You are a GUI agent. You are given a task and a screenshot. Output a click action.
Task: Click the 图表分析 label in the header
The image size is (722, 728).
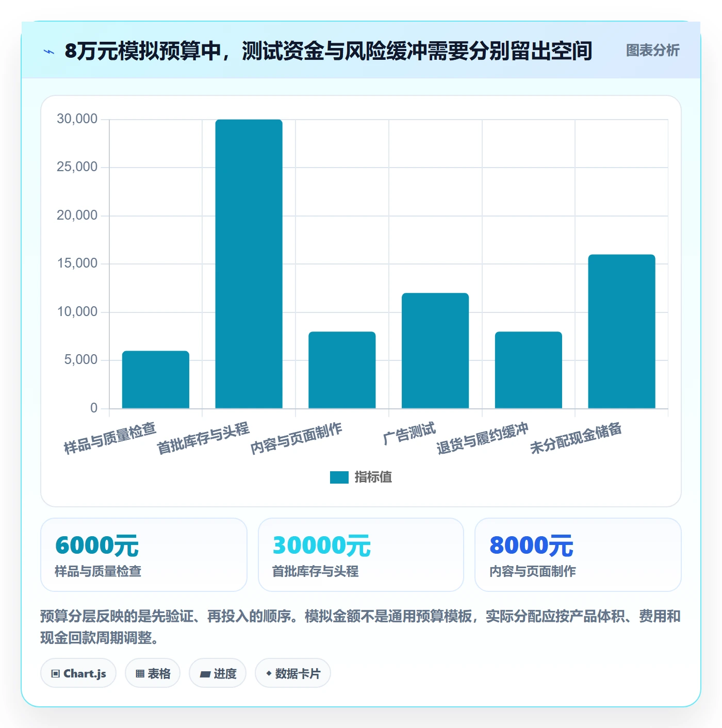pos(652,51)
